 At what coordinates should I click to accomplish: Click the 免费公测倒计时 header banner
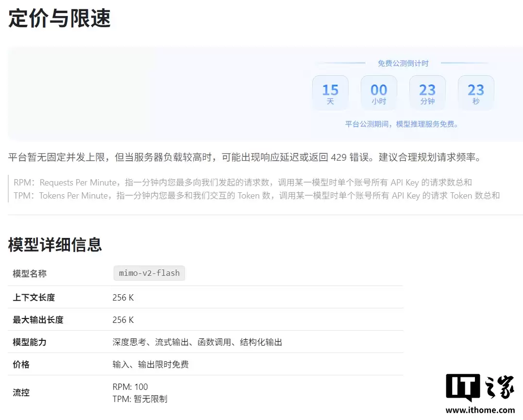pyautogui.click(x=403, y=62)
